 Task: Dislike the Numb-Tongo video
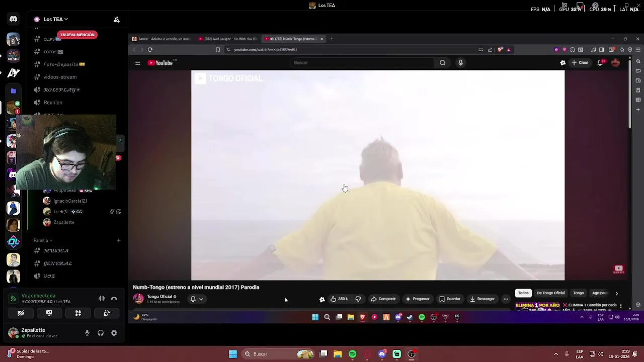[x=358, y=299]
